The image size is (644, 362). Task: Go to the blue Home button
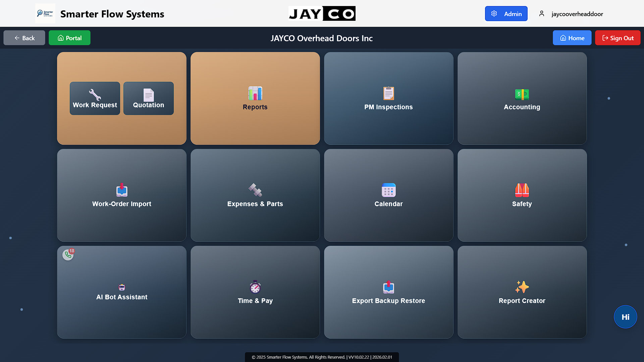(572, 38)
